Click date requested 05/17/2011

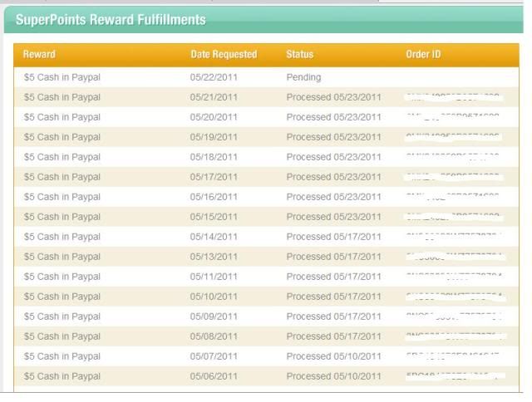(214, 177)
